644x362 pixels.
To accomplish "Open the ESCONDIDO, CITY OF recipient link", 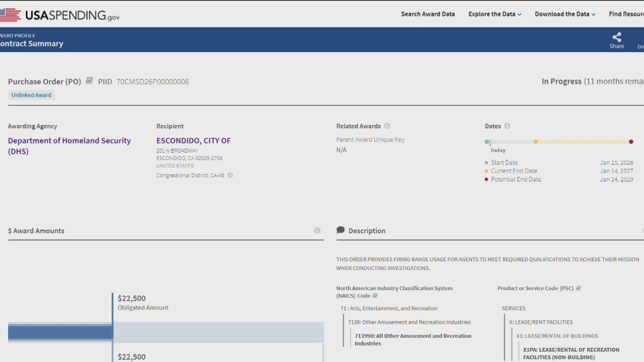I will (193, 141).
